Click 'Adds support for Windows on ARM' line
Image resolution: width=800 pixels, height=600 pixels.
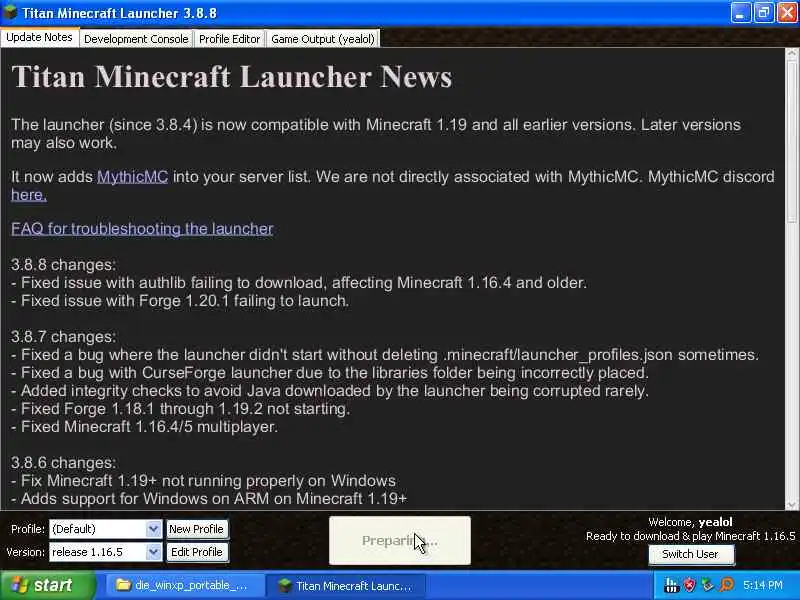point(209,498)
